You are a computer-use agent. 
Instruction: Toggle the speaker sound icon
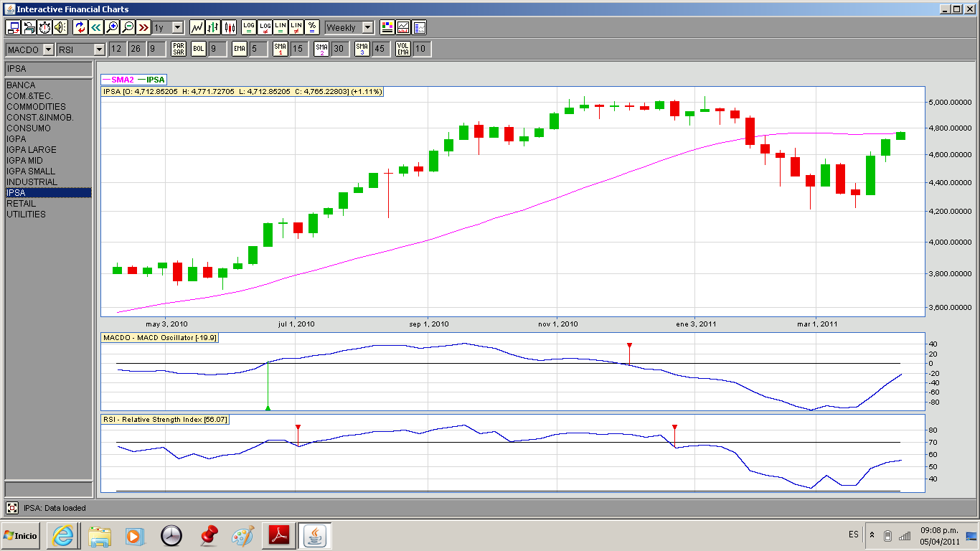(60, 27)
